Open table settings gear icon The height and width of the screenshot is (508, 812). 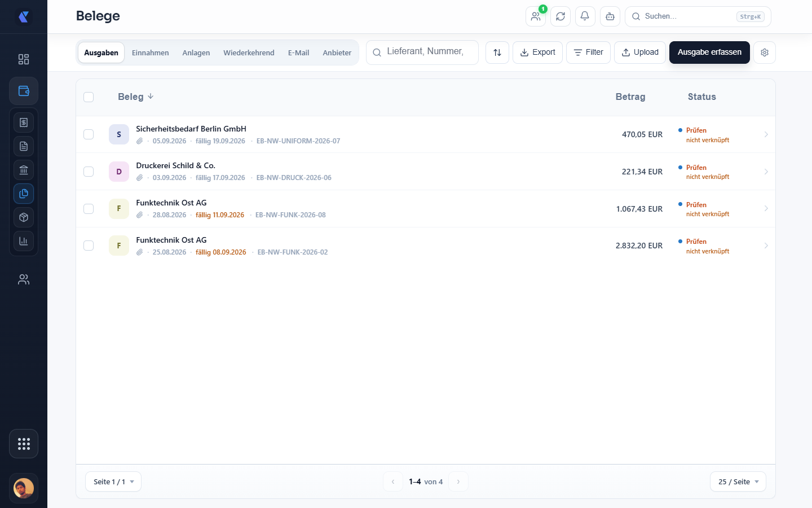[x=765, y=52]
